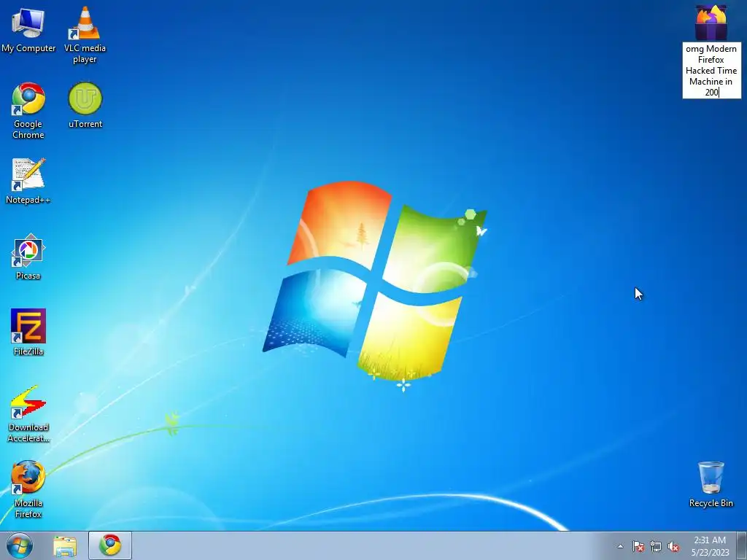
Task: Select the VLC media player shortcut
Action: click(85, 34)
